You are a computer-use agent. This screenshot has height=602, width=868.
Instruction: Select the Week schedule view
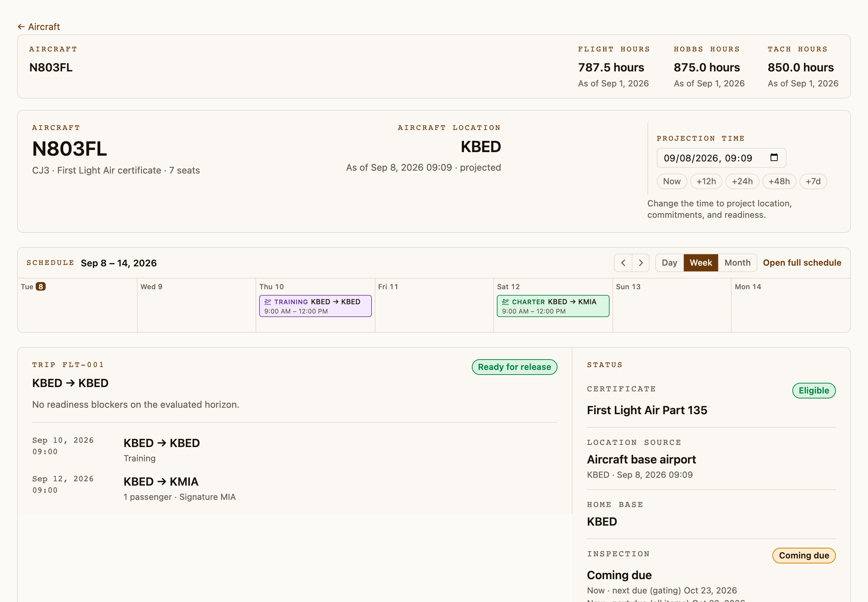(x=701, y=263)
